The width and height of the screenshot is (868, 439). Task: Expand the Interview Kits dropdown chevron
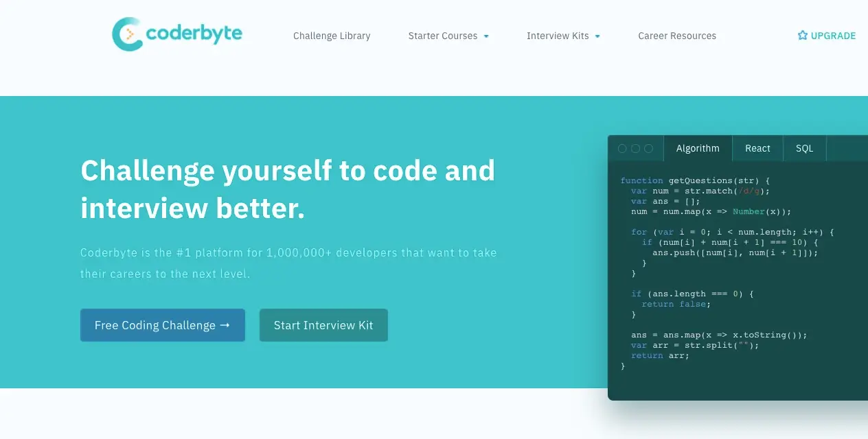click(597, 36)
